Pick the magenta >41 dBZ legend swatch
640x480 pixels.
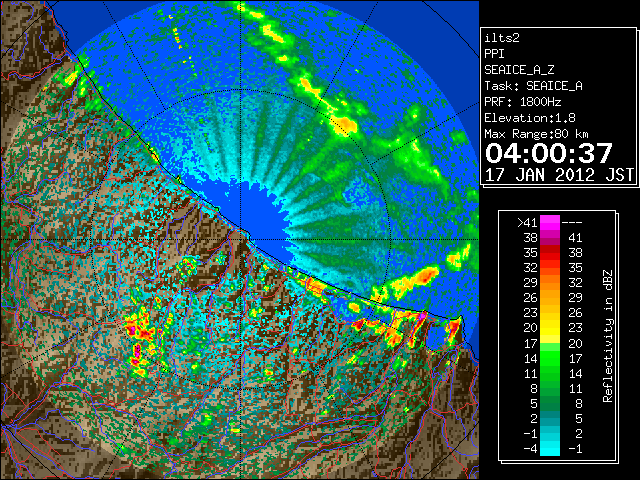point(550,222)
